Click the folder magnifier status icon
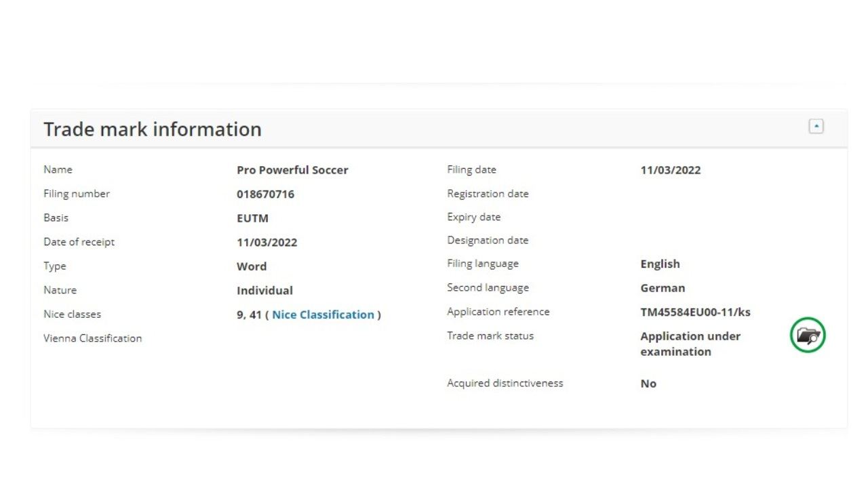The width and height of the screenshot is (868, 488). tap(808, 335)
